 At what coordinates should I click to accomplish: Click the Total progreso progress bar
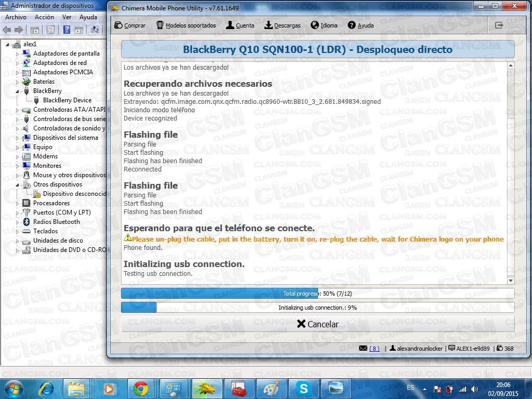tap(317, 294)
